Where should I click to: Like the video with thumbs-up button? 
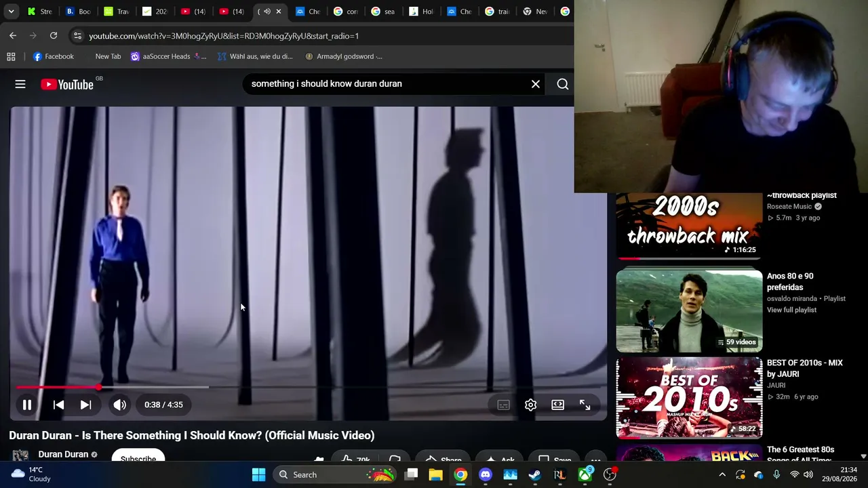pos(355,459)
